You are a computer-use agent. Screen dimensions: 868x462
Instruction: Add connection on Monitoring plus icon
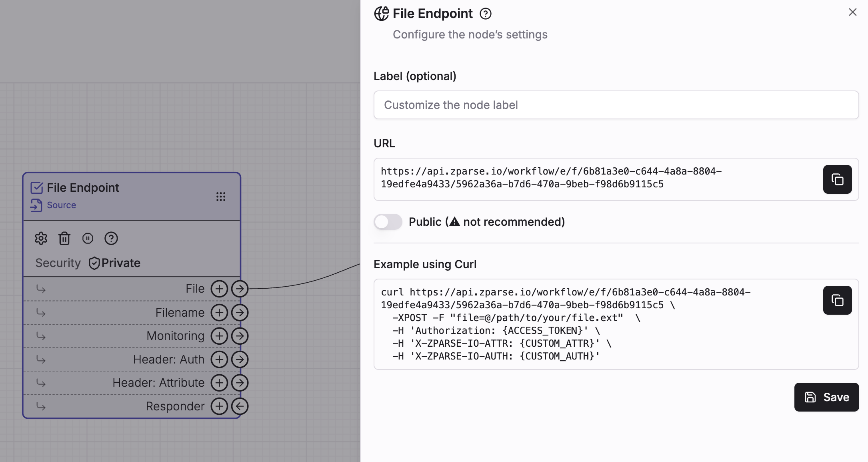coord(219,336)
